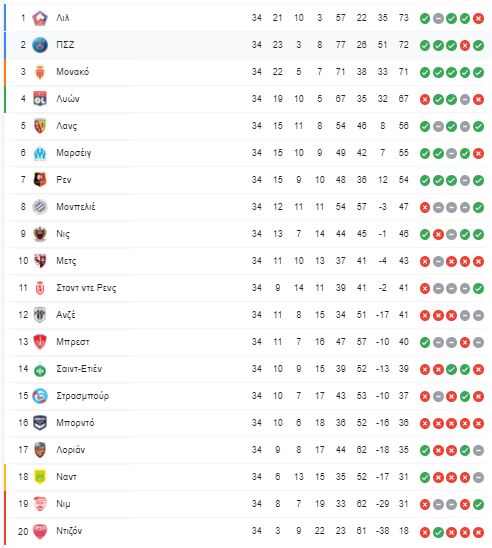This screenshot has width=492, height=548.
Task: Click Λυών's first red form indicator
Action: (x=425, y=99)
